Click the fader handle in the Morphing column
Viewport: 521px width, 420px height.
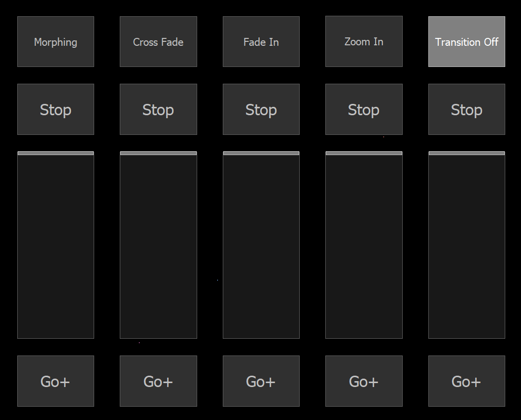[56, 153]
